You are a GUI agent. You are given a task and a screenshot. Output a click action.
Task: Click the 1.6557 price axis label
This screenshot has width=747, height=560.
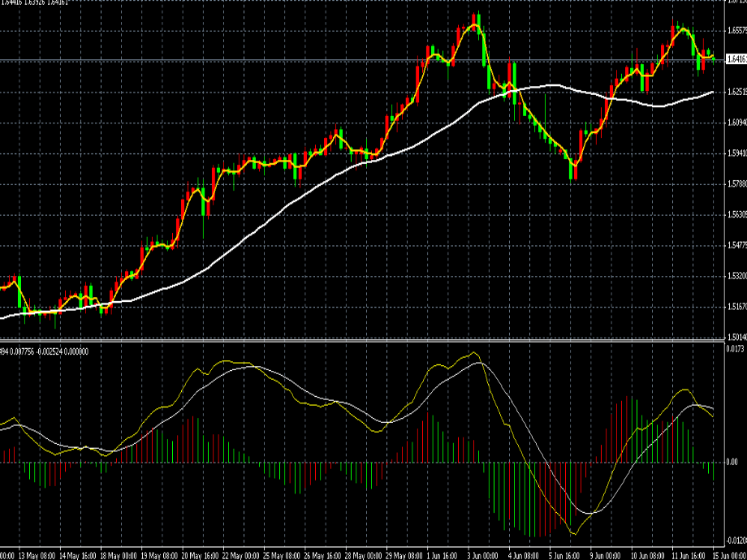click(737, 31)
